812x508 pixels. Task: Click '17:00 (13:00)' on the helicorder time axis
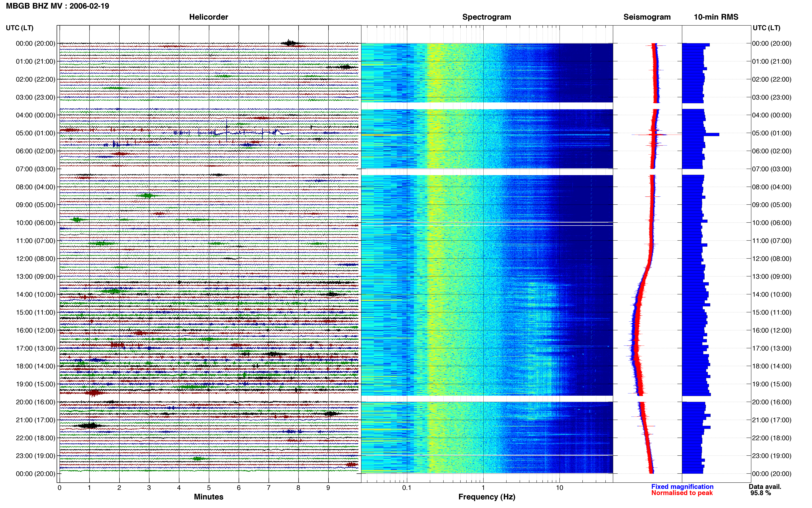pos(36,348)
